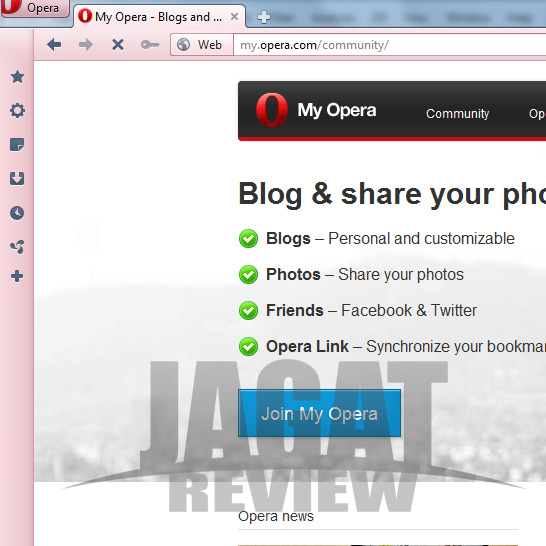Open a new tab with plus button
Viewport: 546px width, 546px height.
[264, 17]
